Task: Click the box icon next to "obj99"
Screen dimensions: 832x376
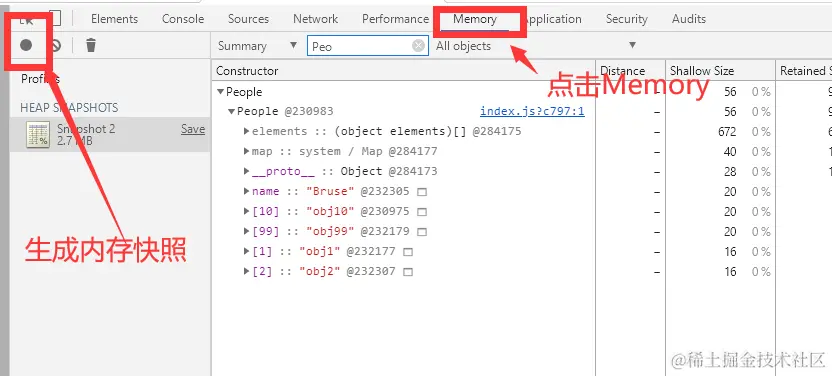Action: click(x=422, y=232)
